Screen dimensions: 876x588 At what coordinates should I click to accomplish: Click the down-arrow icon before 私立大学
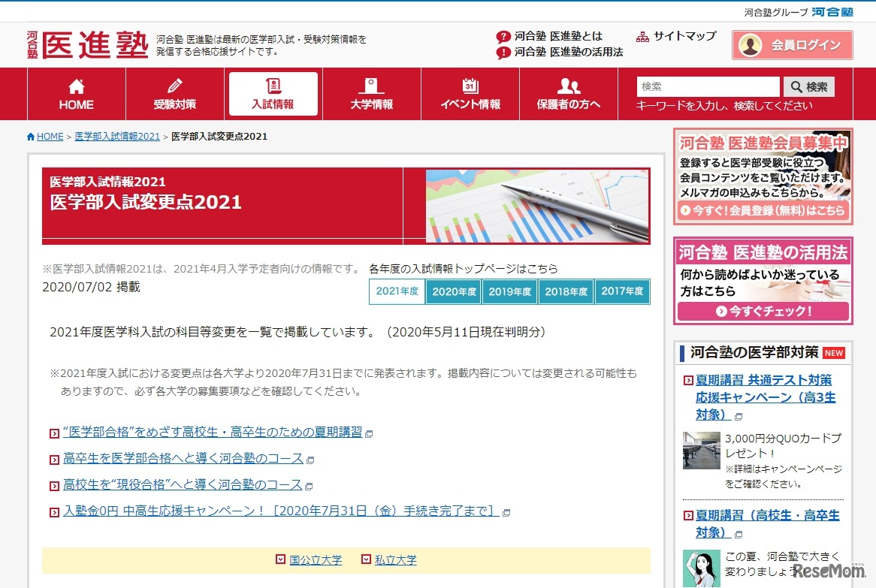pos(366,559)
